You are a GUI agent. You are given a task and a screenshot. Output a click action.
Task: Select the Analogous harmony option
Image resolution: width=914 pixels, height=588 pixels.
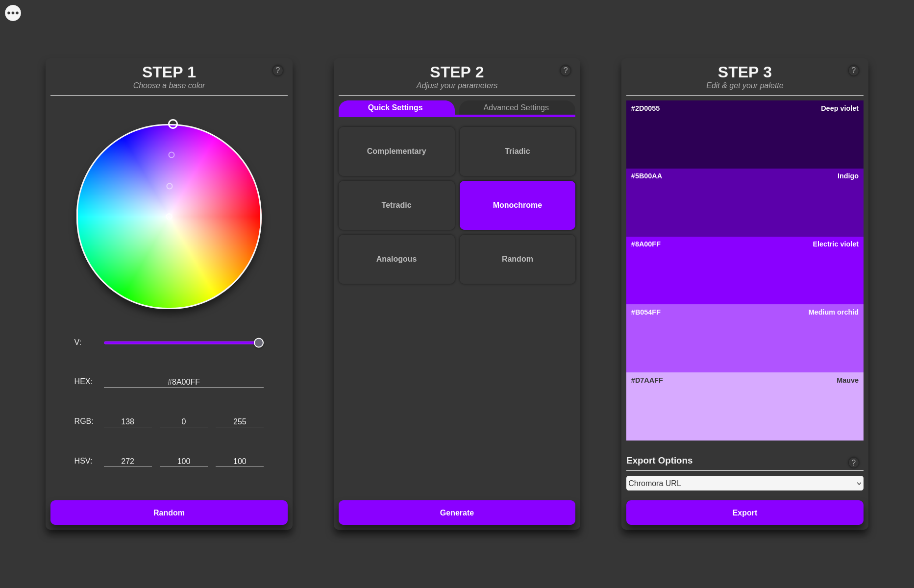396,259
